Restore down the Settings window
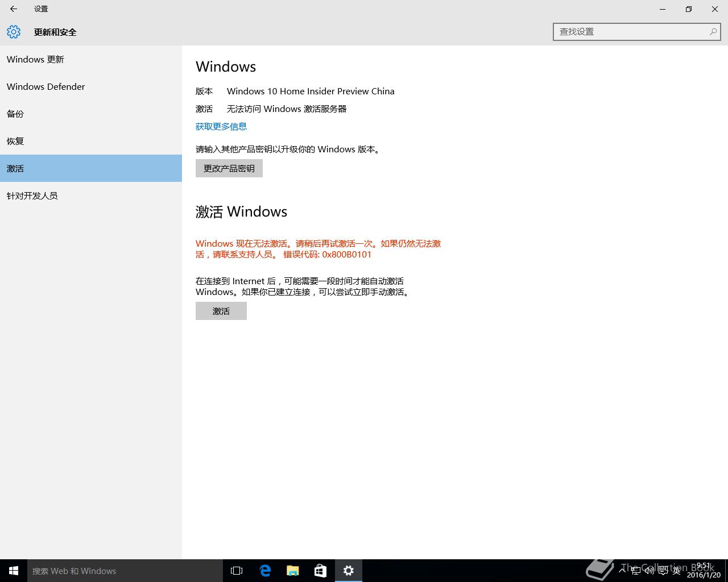This screenshot has height=582, width=728. coord(689,9)
